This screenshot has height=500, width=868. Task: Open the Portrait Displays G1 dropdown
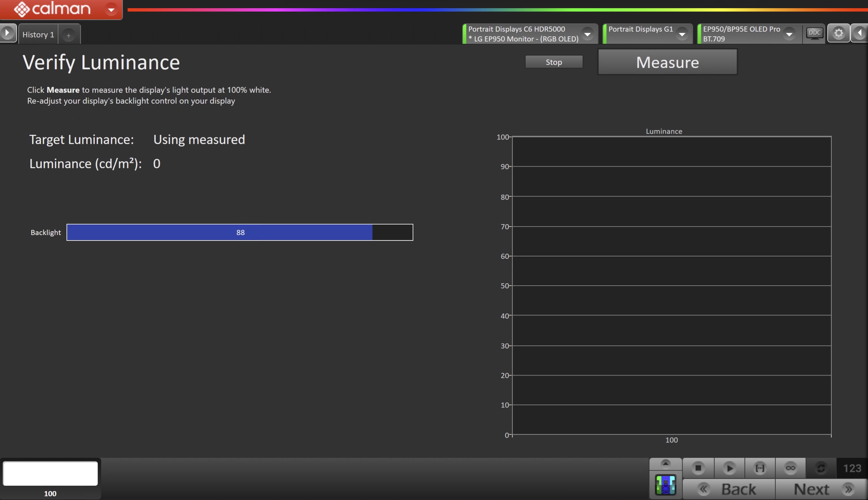[x=682, y=34]
